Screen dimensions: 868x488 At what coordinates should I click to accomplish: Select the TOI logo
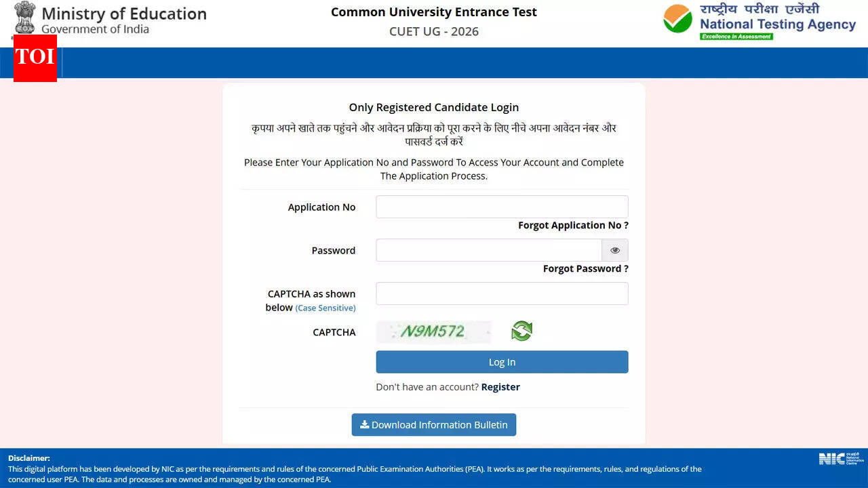tap(35, 59)
